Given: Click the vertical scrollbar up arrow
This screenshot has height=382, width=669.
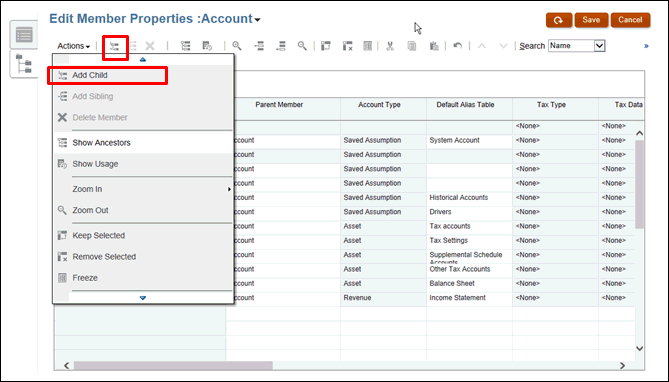Looking at the screenshot, I should pyautogui.click(x=640, y=134).
